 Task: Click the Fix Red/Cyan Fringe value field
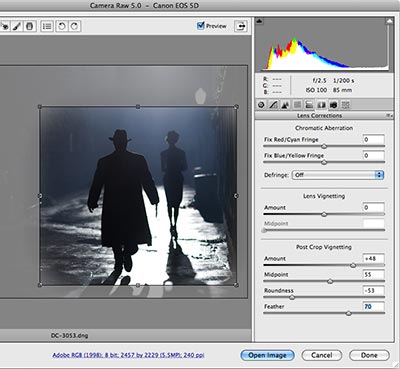pyautogui.click(x=373, y=139)
